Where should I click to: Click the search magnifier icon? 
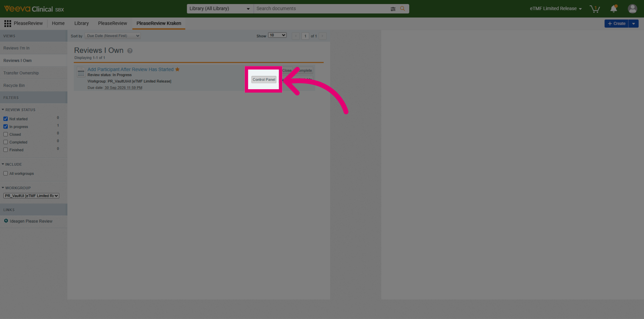pyautogui.click(x=402, y=8)
